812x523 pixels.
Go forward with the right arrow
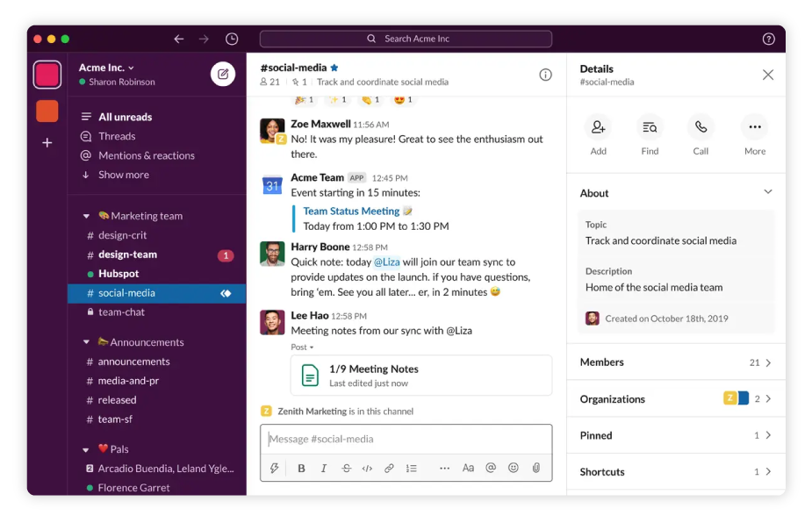[x=204, y=39]
